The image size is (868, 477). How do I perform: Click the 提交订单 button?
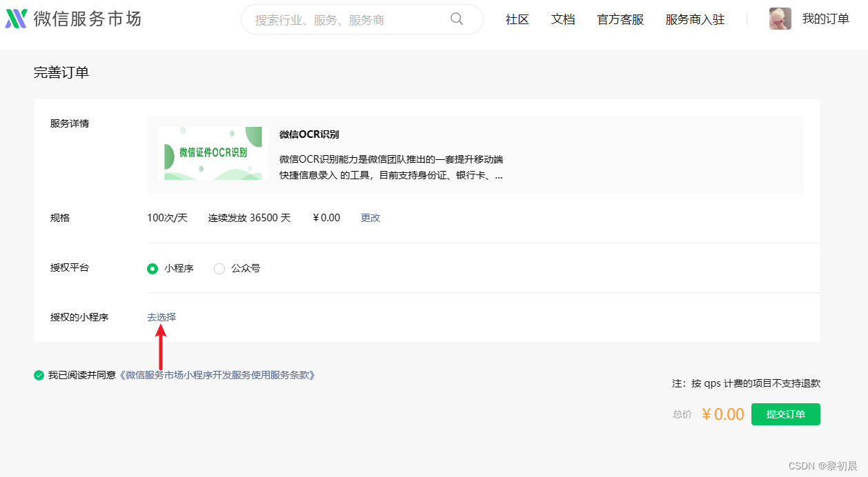(786, 414)
